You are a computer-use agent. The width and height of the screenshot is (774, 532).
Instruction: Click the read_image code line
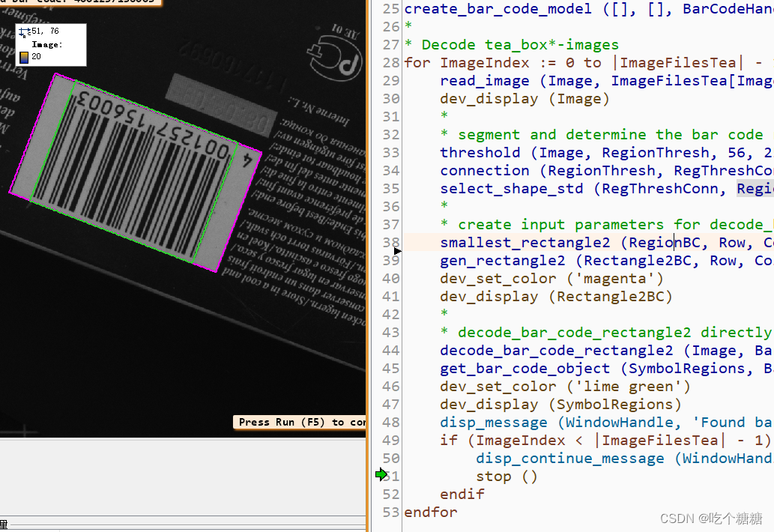click(607, 81)
